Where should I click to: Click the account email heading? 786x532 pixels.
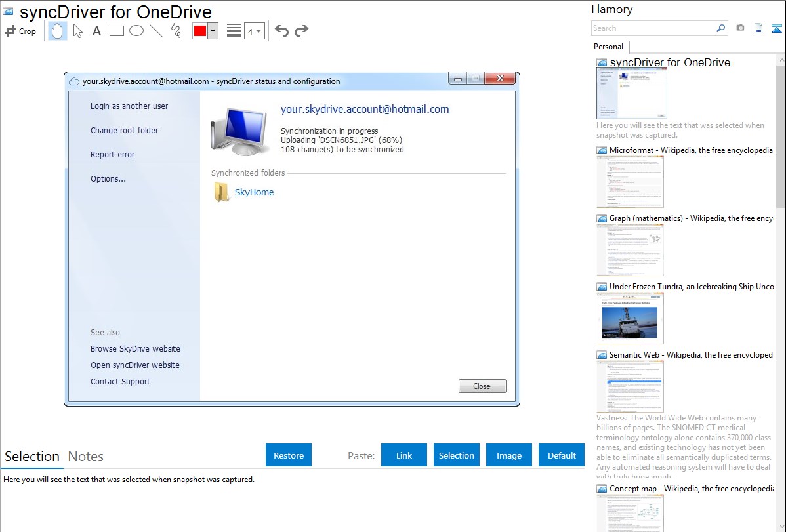click(x=365, y=110)
